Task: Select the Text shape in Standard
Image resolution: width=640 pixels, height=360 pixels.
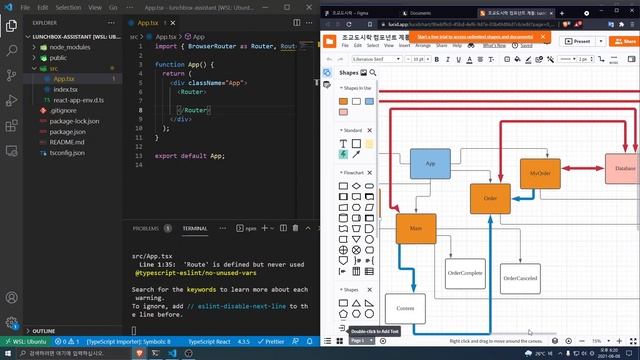Action: coord(343,144)
